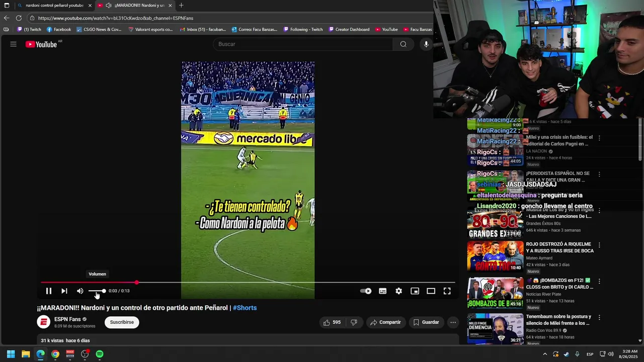Open Following - Twitch bookmark
The height and width of the screenshot is (362, 644).
pos(303,30)
